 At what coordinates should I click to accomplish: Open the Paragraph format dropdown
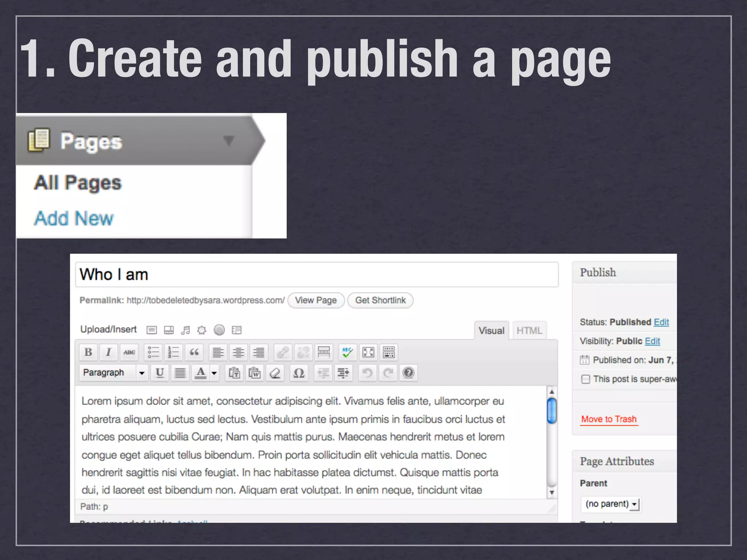113,373
